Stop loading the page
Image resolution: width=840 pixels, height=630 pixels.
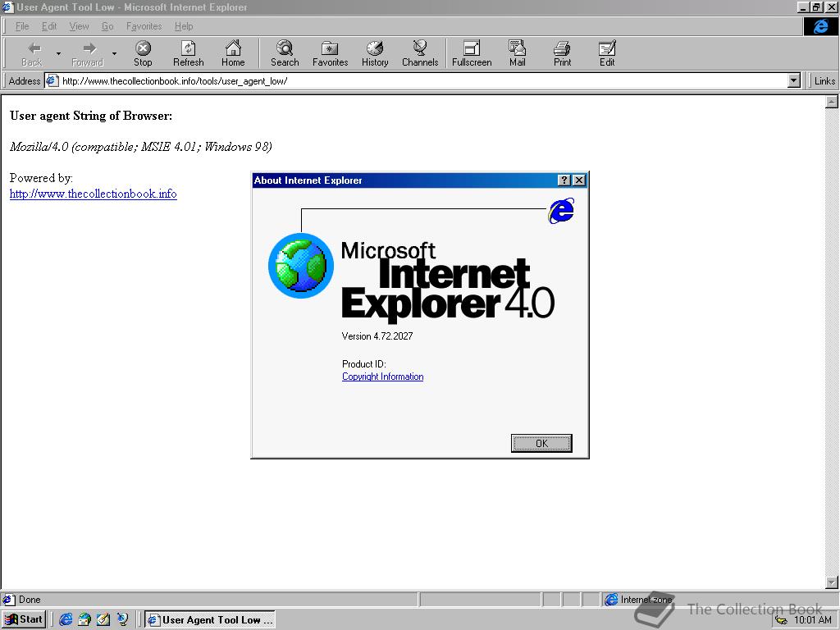[x=143, y=53]
